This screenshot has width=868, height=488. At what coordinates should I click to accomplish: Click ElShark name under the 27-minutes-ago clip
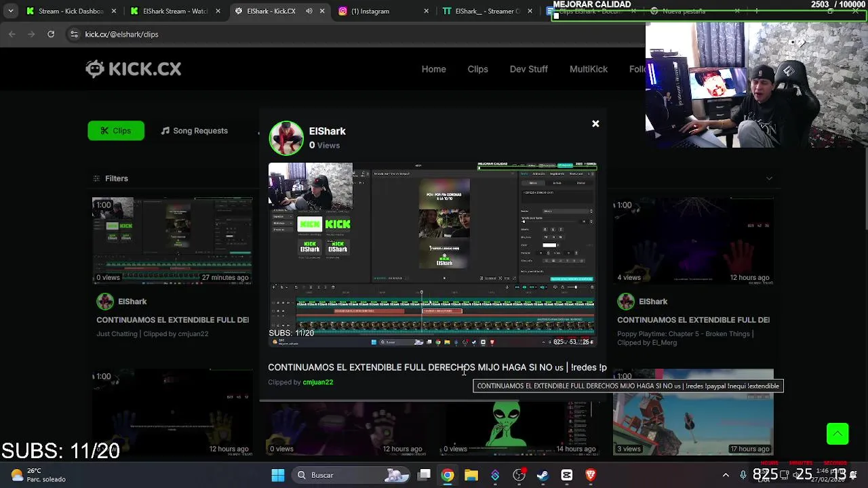tap(132, 302)
